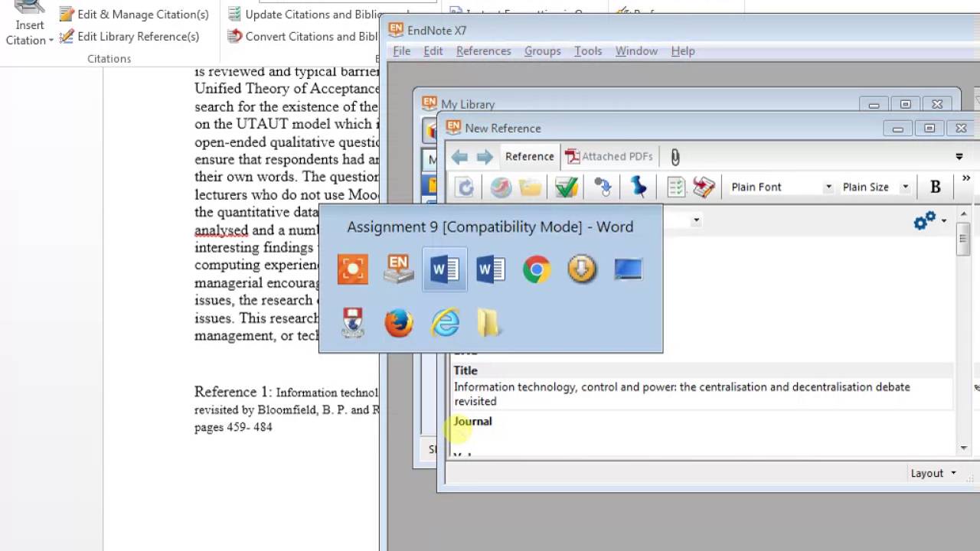This screenshot has width=980, height=551.
Task: Open the Groups menu in EndNote
Action: 542,51
